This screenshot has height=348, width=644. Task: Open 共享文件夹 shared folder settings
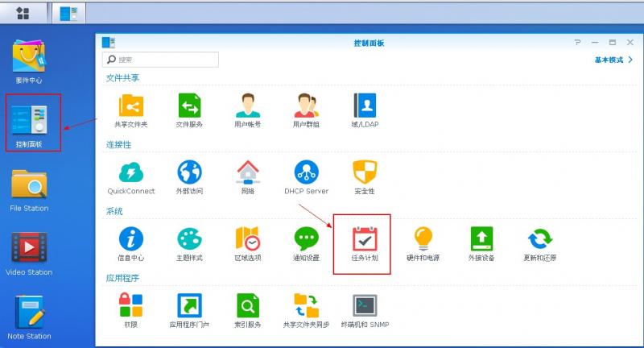131,110
